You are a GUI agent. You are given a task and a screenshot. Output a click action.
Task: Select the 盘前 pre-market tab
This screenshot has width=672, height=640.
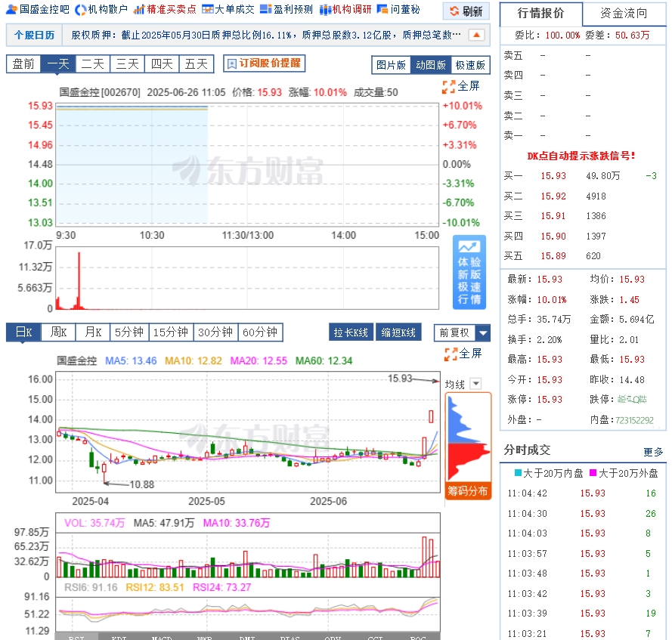coord(23,64)
